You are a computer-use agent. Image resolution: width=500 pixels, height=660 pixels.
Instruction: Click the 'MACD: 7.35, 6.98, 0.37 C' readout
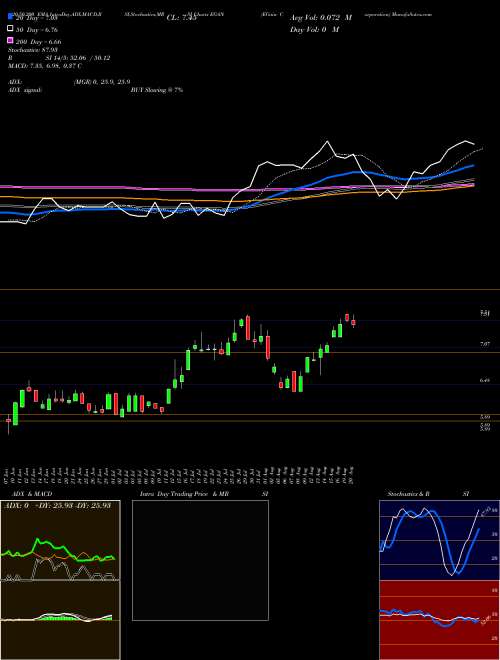click(x=45, y=66)
